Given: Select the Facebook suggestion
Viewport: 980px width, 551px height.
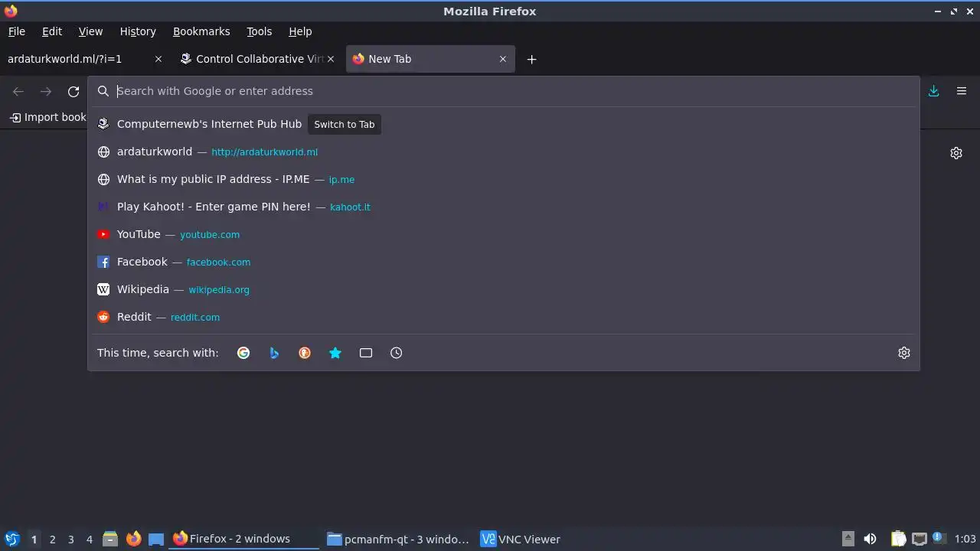Looking at the screenshot, I should click(x=504, y=262).
